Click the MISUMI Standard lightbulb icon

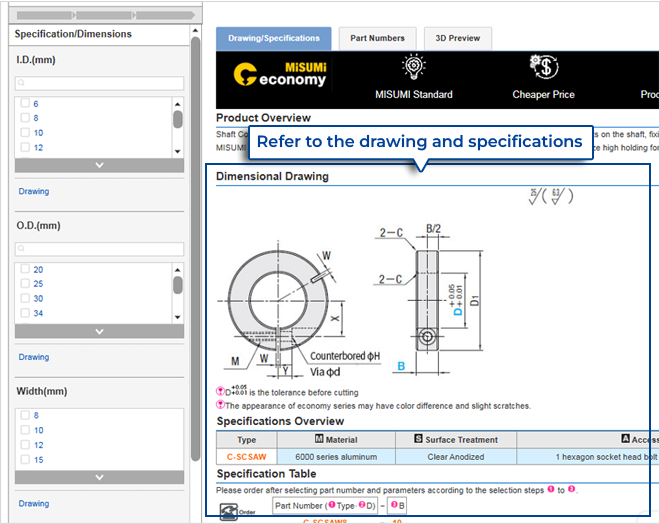pyautogui.click(x=413, y=68)
